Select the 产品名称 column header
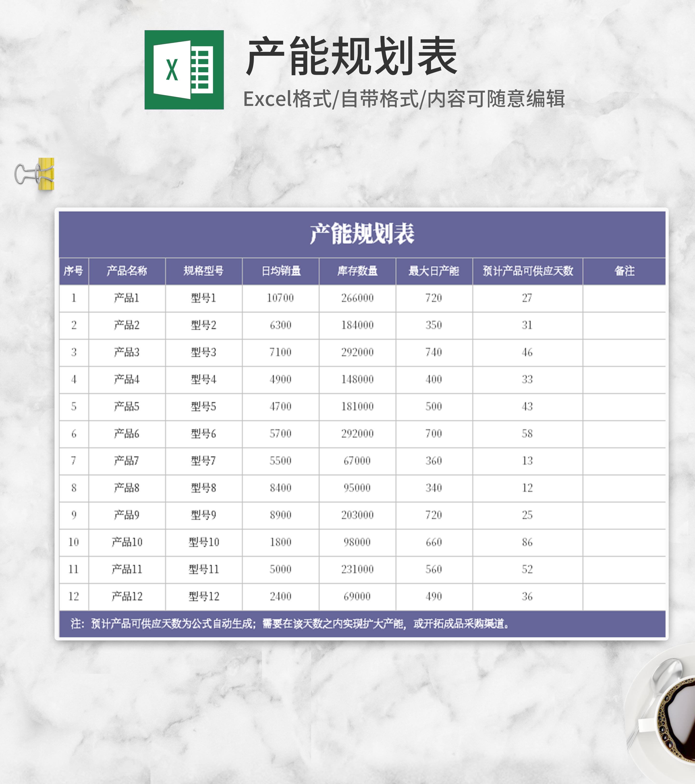 127,271
